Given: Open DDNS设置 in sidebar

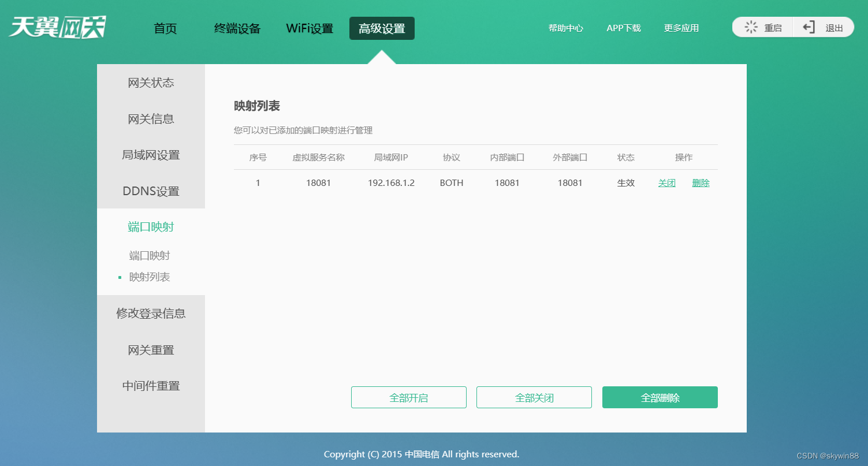Looking at the screenshot, I should pos(151,191).
